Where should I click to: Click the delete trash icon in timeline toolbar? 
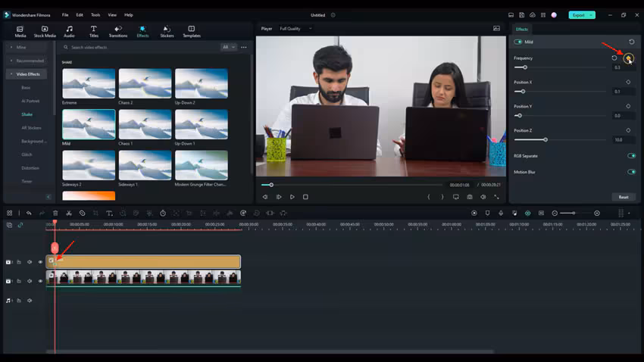click(x=55, y=214)
